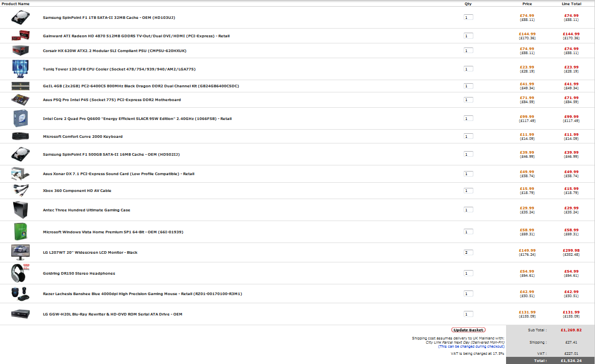Focus quantity field for Corsair HX 620W
This screenshot has width=595, height=364.
click(x=468, y=51)
